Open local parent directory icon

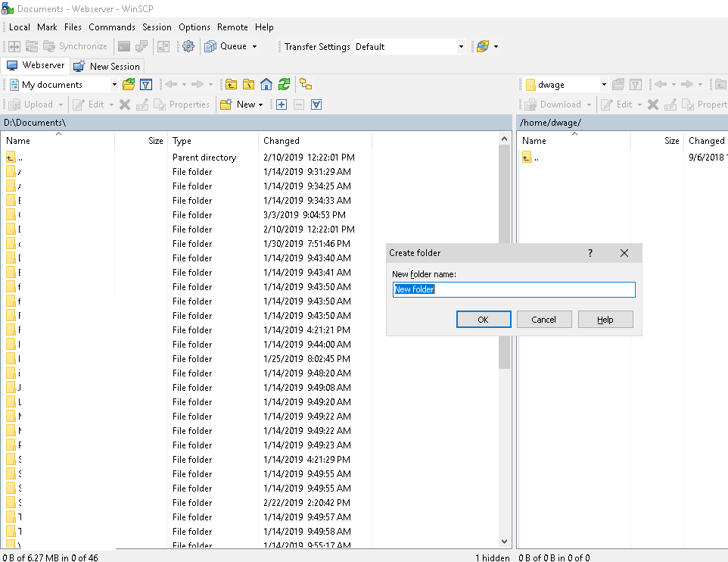pyautogui.click(x=231, y=85)
